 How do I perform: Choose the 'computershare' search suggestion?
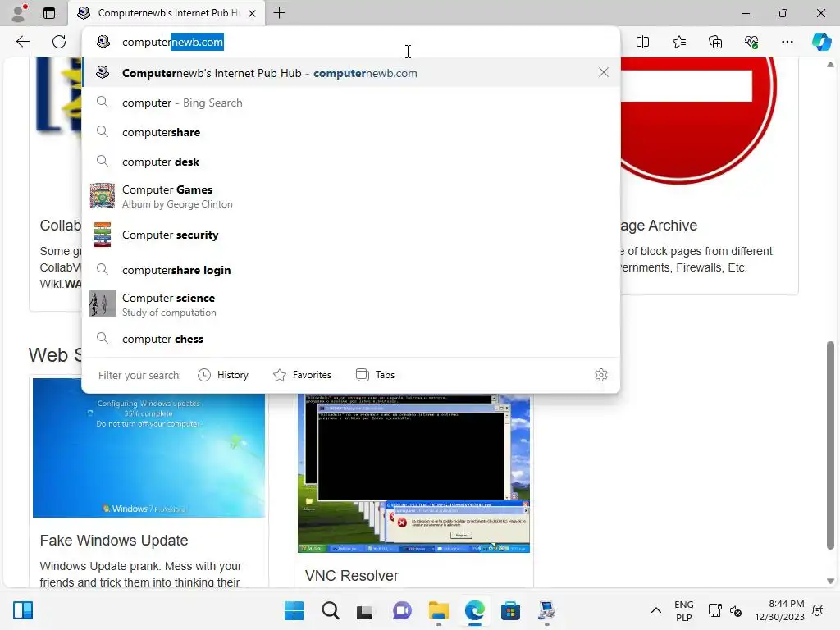(351, 132)
